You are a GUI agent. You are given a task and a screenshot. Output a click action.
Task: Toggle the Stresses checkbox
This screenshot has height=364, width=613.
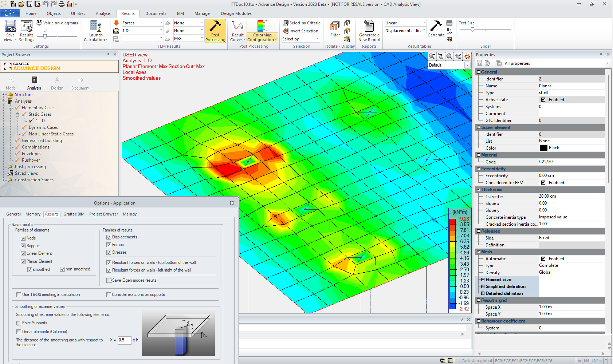pyautogui.click(x=109, y=252)
